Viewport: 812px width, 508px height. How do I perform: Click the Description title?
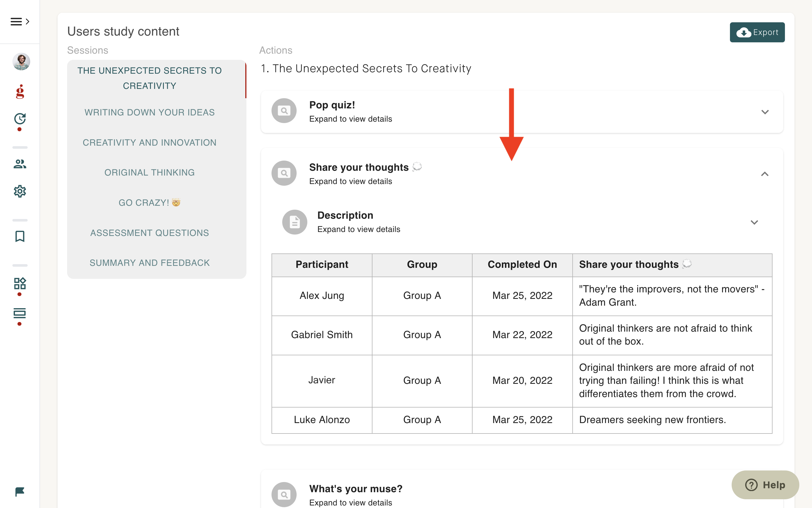pyautogui.click(x=345, y=215)
